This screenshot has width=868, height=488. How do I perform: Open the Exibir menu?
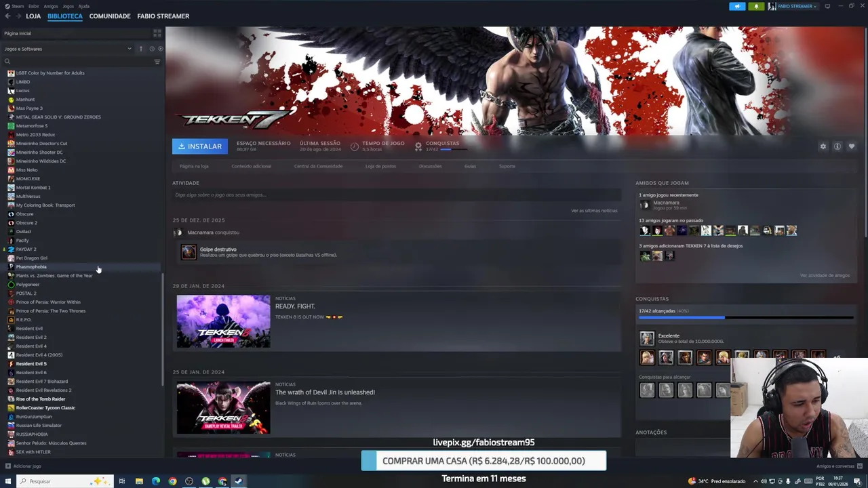pos(34,6)
